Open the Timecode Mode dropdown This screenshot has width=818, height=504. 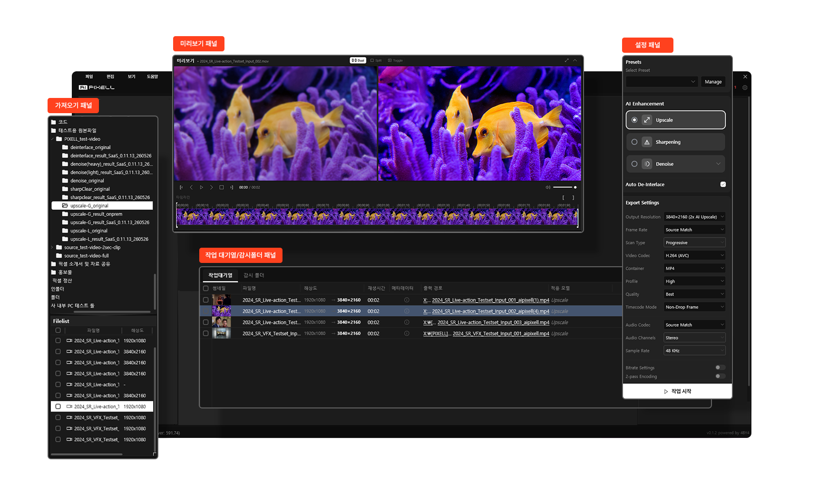(x=694, y=307)
